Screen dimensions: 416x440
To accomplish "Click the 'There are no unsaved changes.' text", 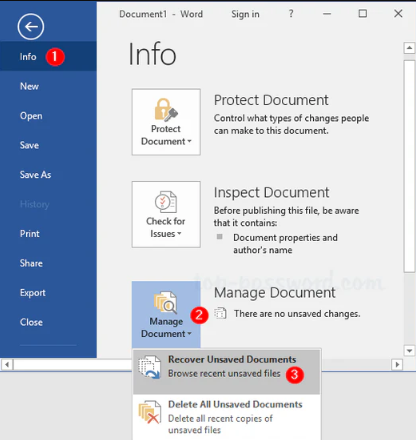I will (x=297, y=314).
